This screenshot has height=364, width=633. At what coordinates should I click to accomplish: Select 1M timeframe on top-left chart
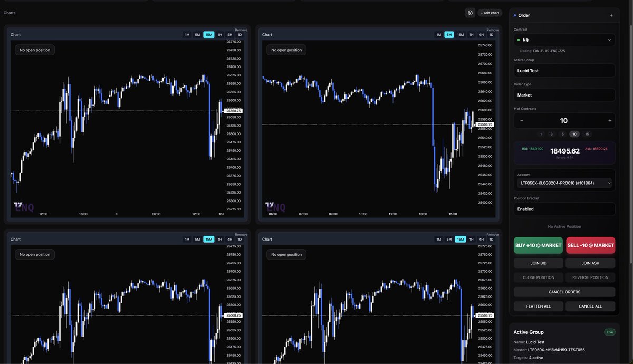[187, 35]
